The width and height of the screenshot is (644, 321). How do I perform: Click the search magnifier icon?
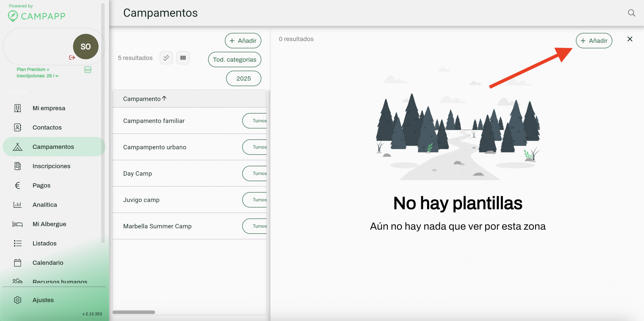[x=631, y=13]
